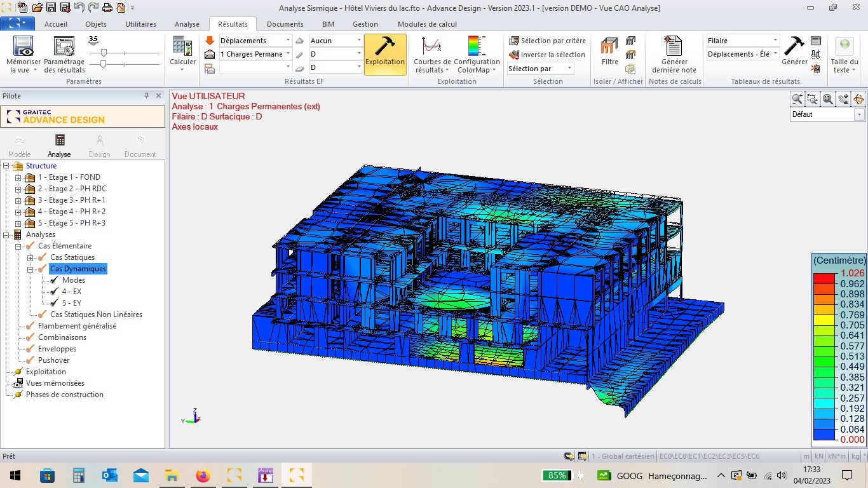The width and height of the screenshot is (868, 488).
Task: Open the Accueil ribbon tab
Action: (56, 24)
